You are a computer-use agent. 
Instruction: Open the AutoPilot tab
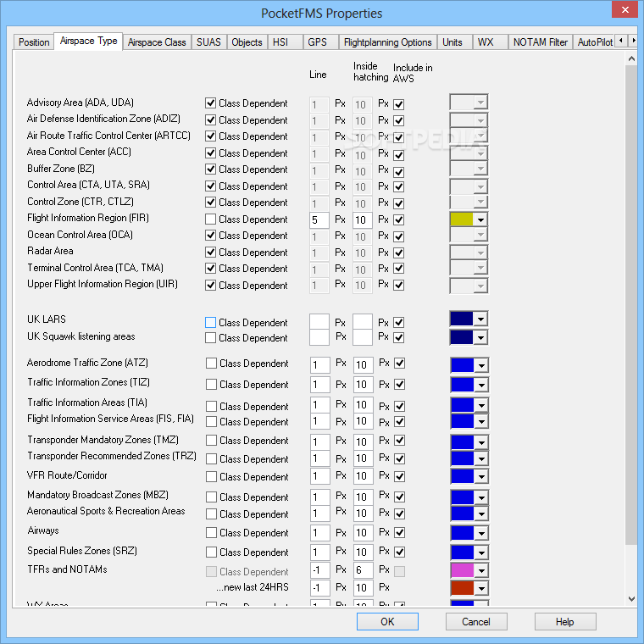595,42
